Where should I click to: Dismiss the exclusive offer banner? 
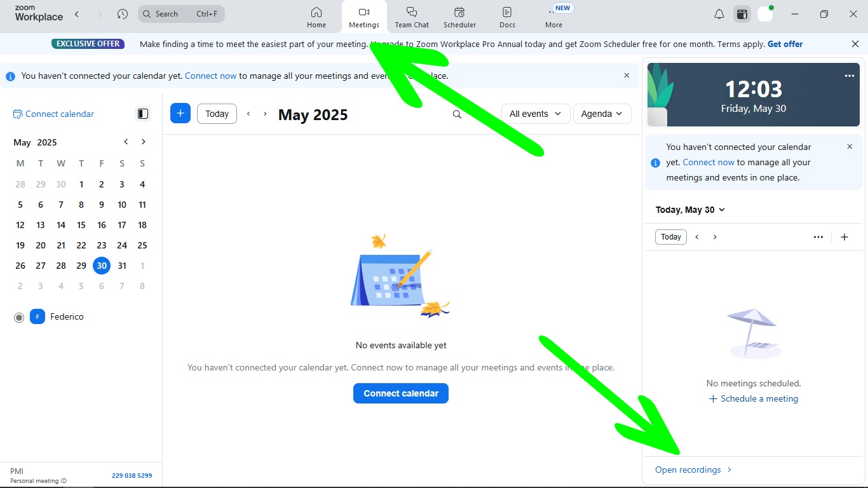(855, 44)
